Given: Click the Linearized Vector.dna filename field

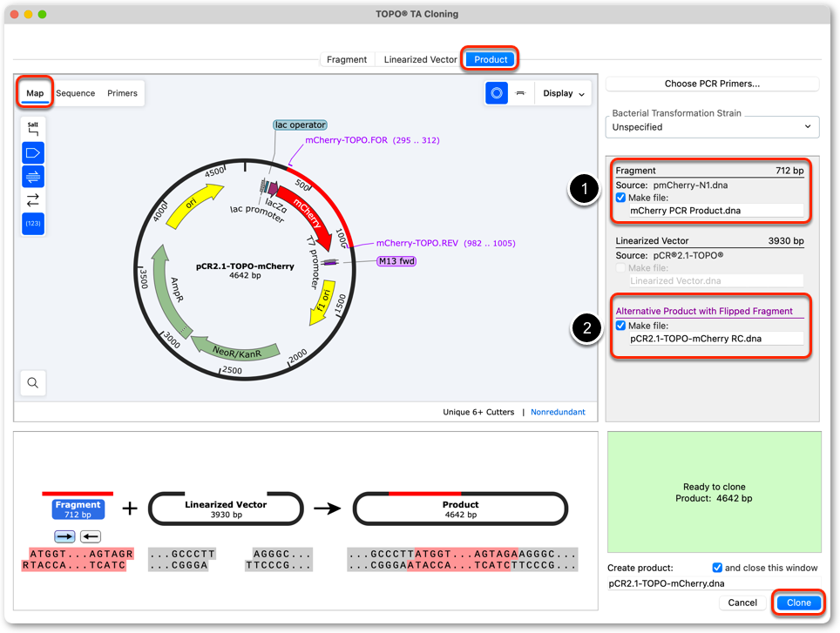Looking at the screenshot, I should click(x=715, y=281).
